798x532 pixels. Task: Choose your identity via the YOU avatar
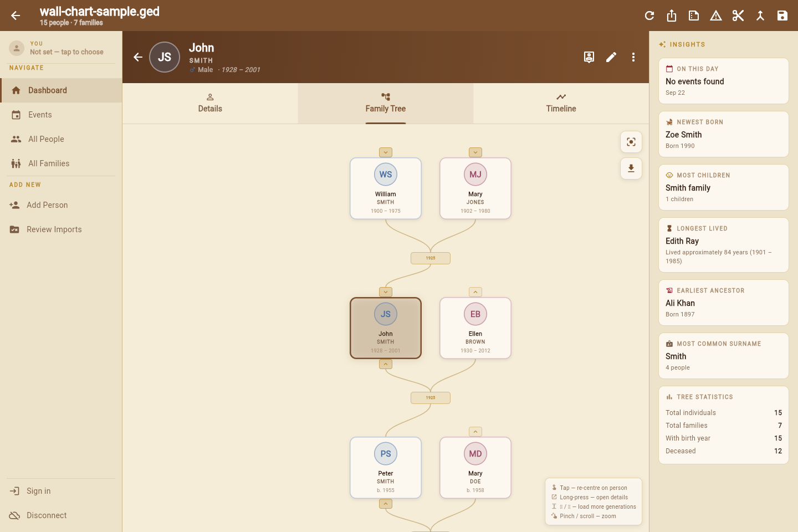[x=17, y=48]
